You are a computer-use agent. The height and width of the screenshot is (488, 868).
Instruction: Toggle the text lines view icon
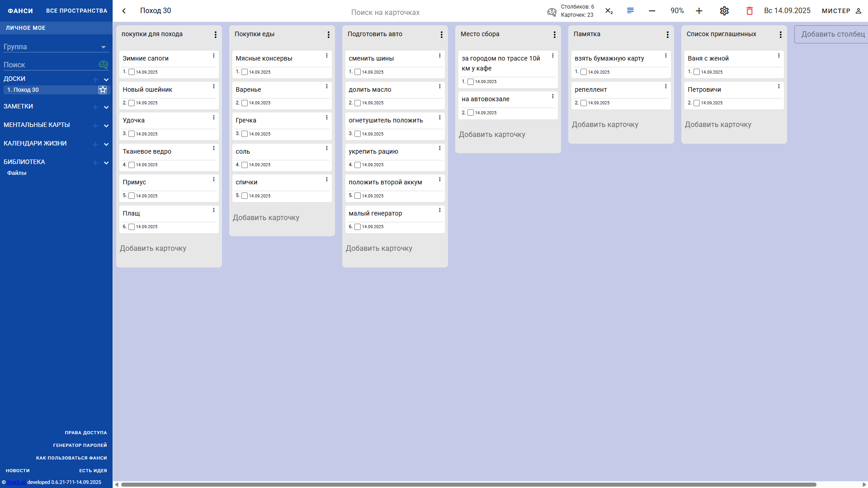[630, 10]
